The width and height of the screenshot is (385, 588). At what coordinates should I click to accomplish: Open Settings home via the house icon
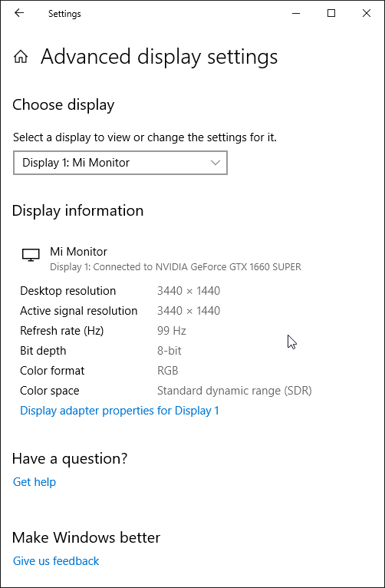point(21,57)
